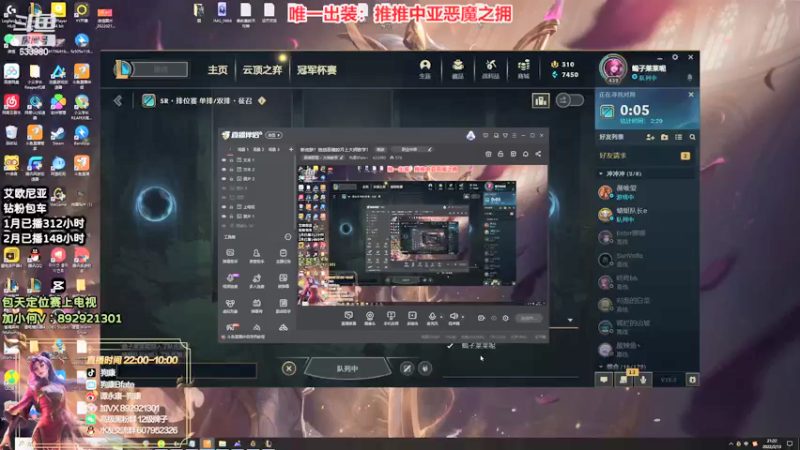The width and height of the screenshot is (800, 450).
Task: Select friend 蝴蝶队长e in the list
Action: pyautogui.click(x=645, y=214)
